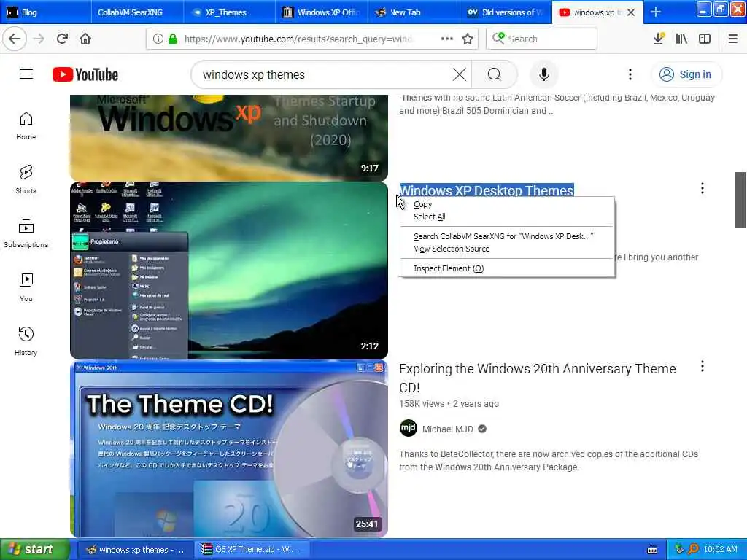Screen dimensions: 747x560
Task: Close the active windows xp YouTube tab
Action: point(631,12)
